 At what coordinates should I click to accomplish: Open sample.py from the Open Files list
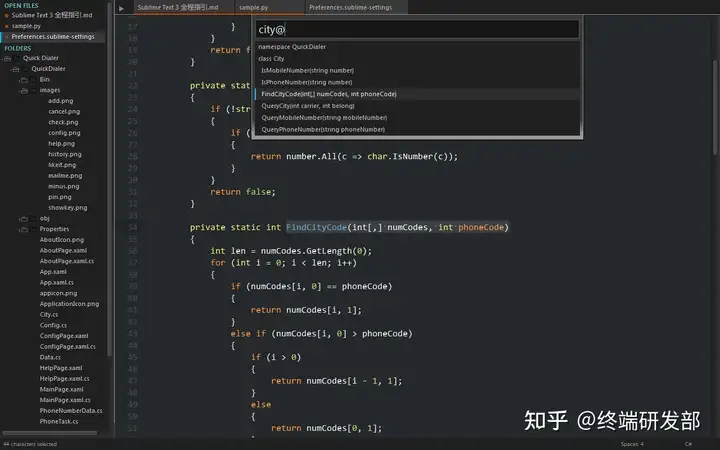(26, 26)
